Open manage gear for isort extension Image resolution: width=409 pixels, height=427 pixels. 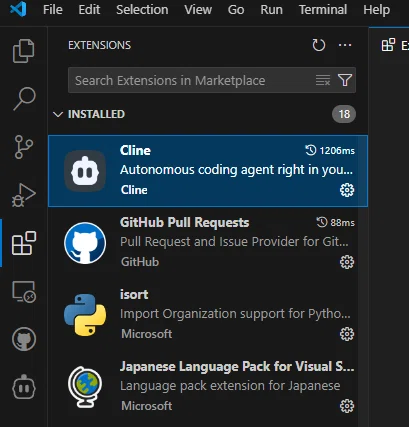pos(347,334)
